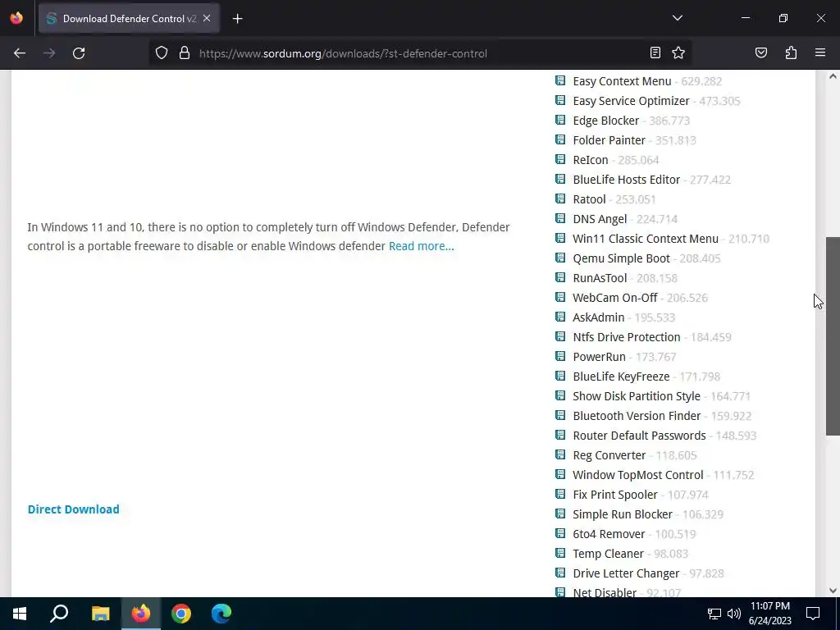Reload the current page
The height and width of the screenshot is (630, 840).
click(x=79, y=53)
